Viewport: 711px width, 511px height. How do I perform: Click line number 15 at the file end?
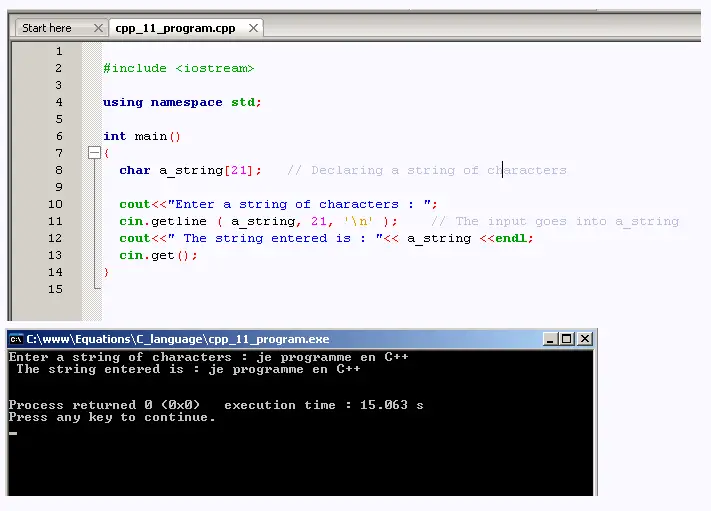tap(55, 289)
